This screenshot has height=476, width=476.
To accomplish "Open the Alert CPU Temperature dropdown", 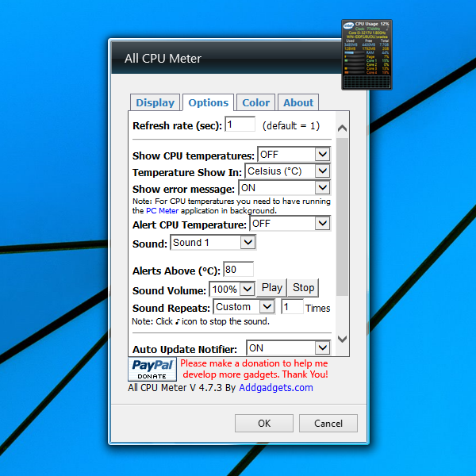I will coord(290,224).
